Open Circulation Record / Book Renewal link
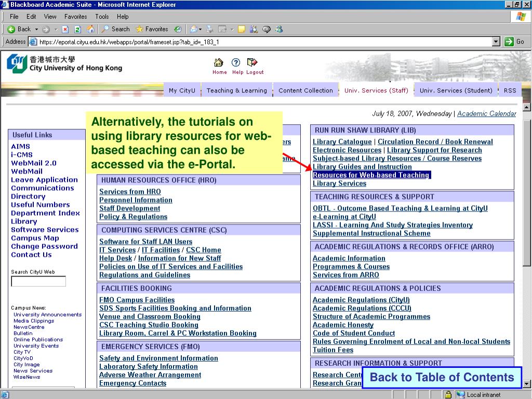Screen dimensions: 532x399 click(x=435, y=142)
